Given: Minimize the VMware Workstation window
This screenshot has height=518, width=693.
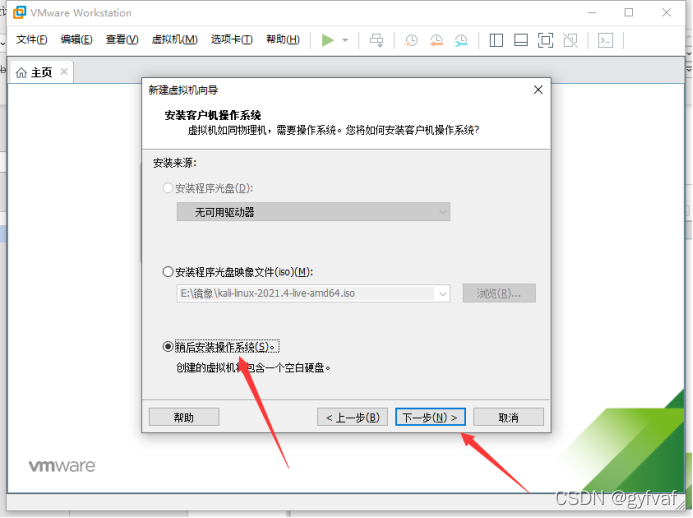Looking at the screenshot, I should pos(591,12).
